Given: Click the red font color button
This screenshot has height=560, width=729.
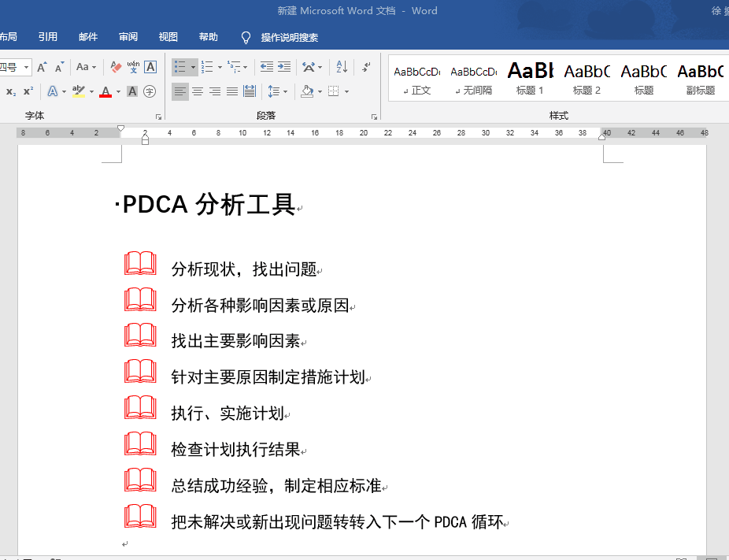Looking at the screenshot, I should click(x=105, y=91).
